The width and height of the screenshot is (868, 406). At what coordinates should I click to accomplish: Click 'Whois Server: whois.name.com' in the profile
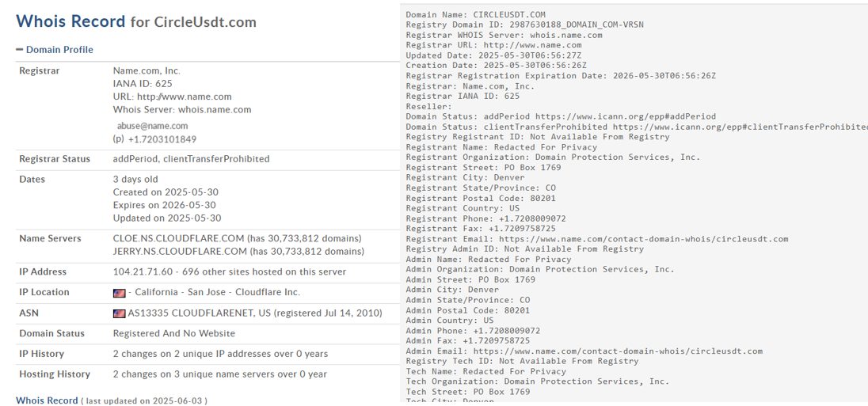[x=182, y=109]
